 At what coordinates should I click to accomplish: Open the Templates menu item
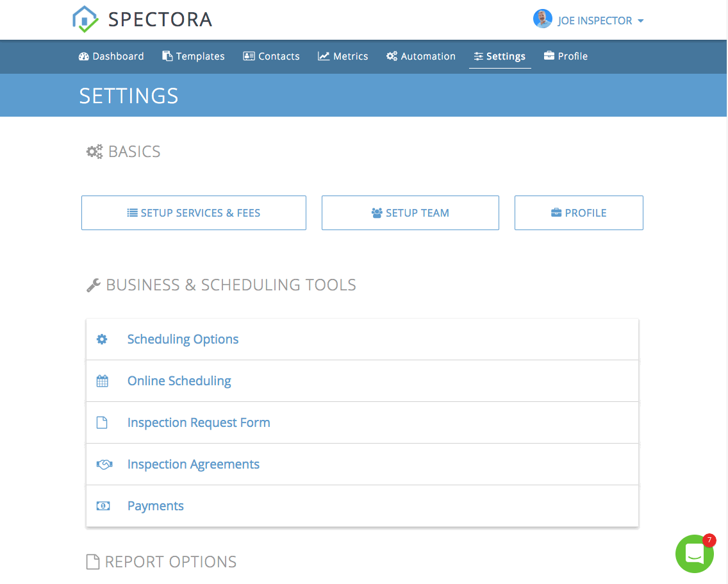click(193, 56)
